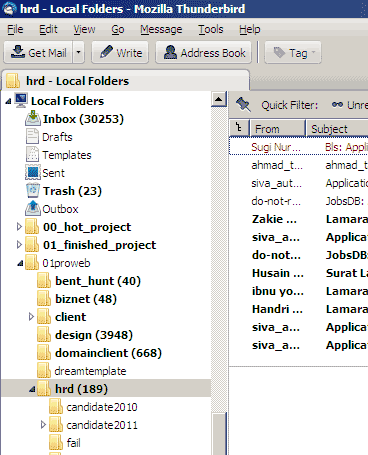368x455 pixels.
Task: Click the Templates page icon
Action: (32, 155)
